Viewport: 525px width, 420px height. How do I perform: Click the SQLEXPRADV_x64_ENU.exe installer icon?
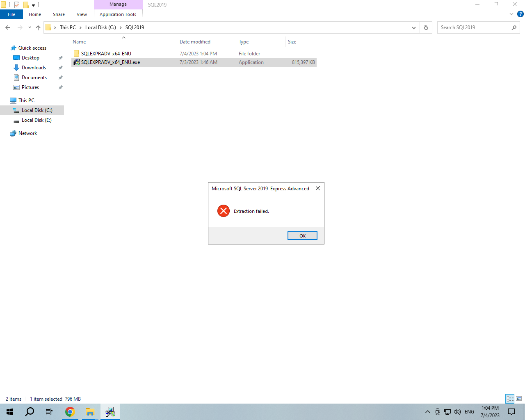click(x=76, y=62)
